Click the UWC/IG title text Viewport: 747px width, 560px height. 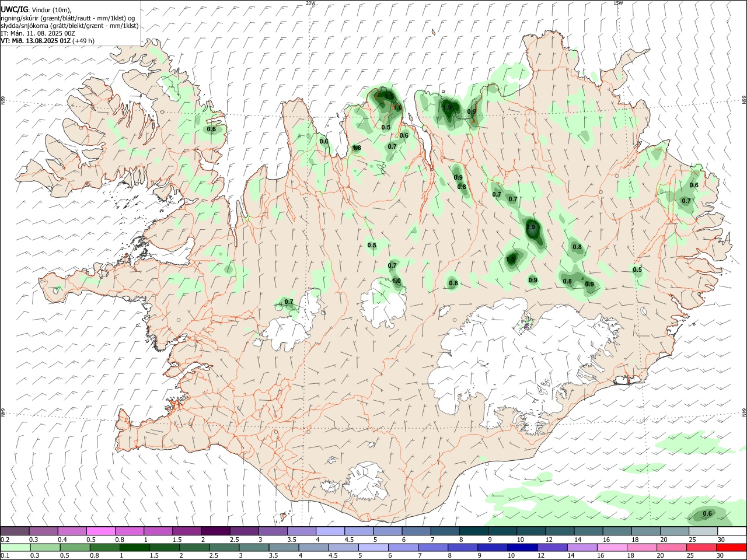(x=14, y=9)
